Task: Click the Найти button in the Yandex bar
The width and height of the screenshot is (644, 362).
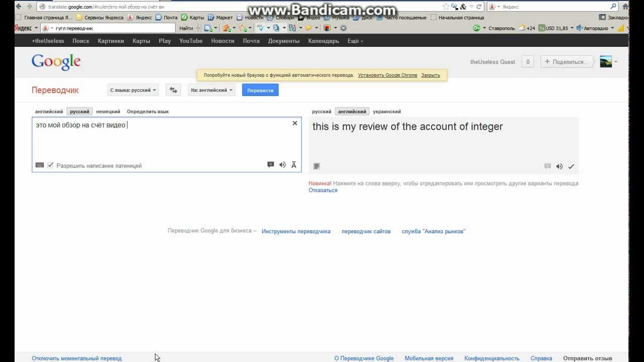Action: click(x=186, y=28)
